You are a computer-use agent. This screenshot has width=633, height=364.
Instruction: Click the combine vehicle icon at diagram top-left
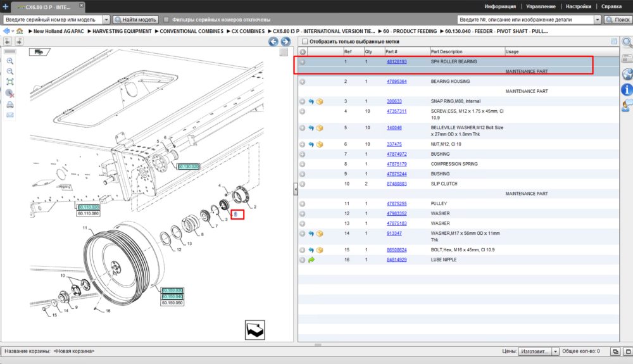[39, 52]
